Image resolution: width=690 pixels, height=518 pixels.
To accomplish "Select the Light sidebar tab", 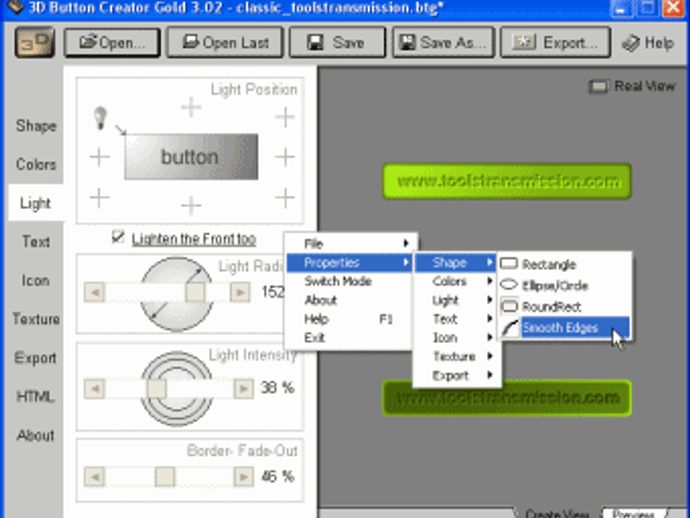I will (36, 203).
